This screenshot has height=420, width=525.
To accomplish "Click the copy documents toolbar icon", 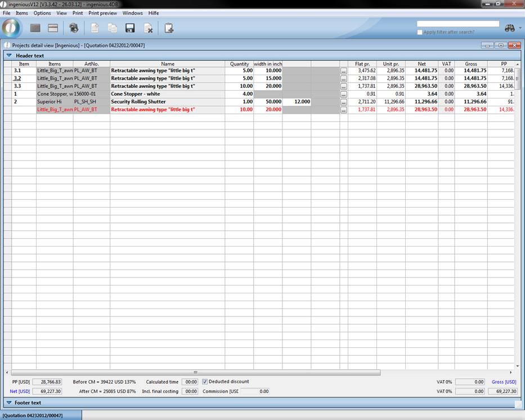I will coord(113,28).
